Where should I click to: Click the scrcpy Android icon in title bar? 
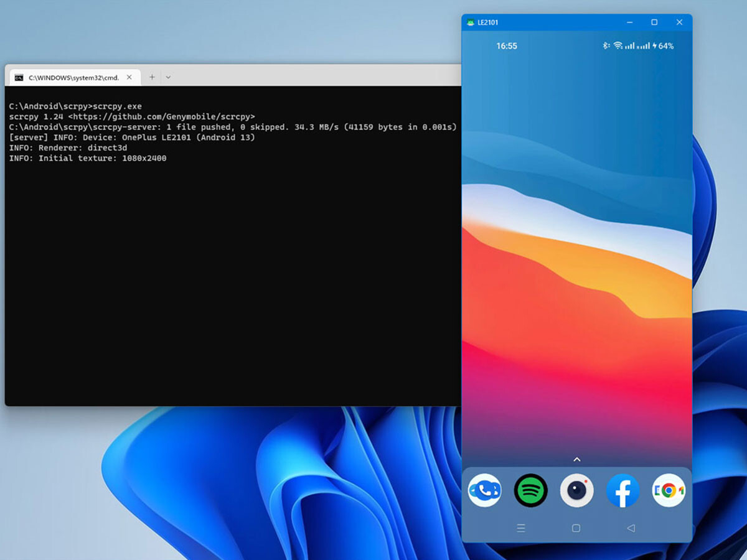pyautogui.click(x=471, y=22)
